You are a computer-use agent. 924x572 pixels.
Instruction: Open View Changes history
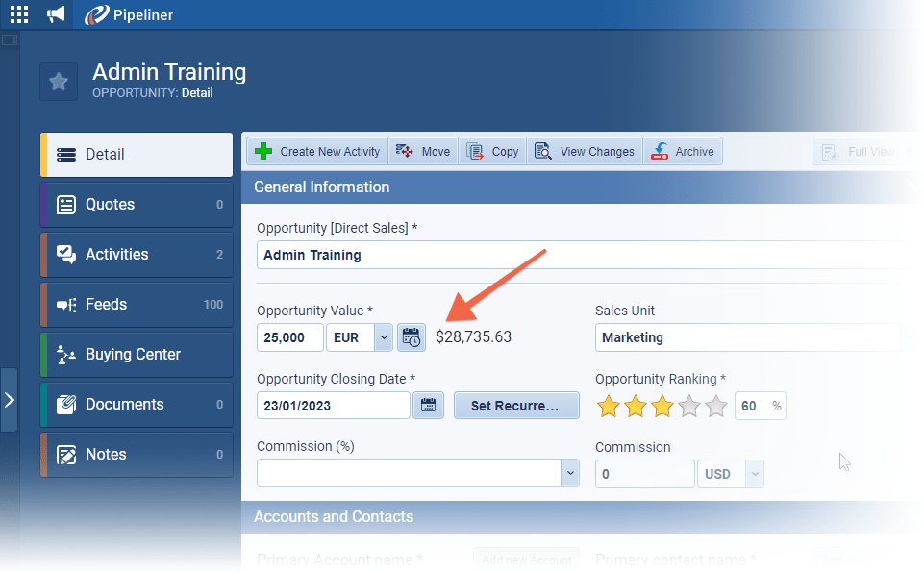(x=585, y=152)
